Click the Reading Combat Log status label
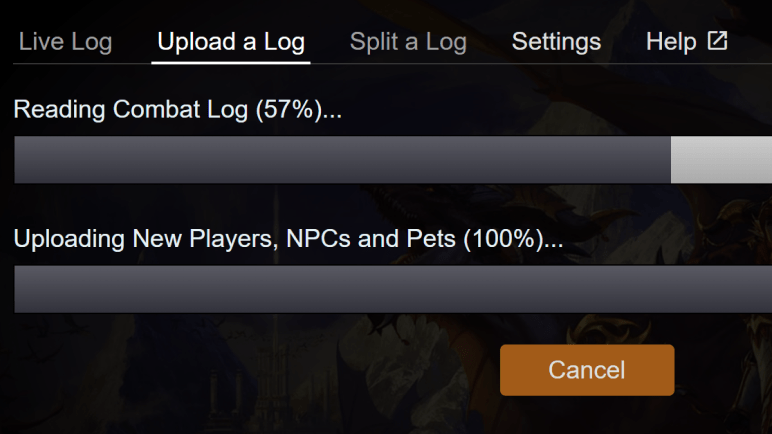Screen dimensions: 772x434 click(x=130, y=110)
